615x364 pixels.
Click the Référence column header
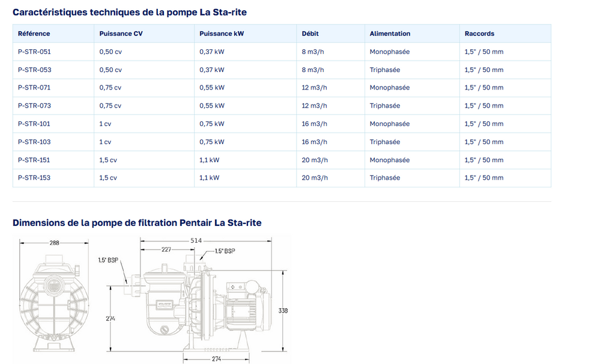coord(53,34)
